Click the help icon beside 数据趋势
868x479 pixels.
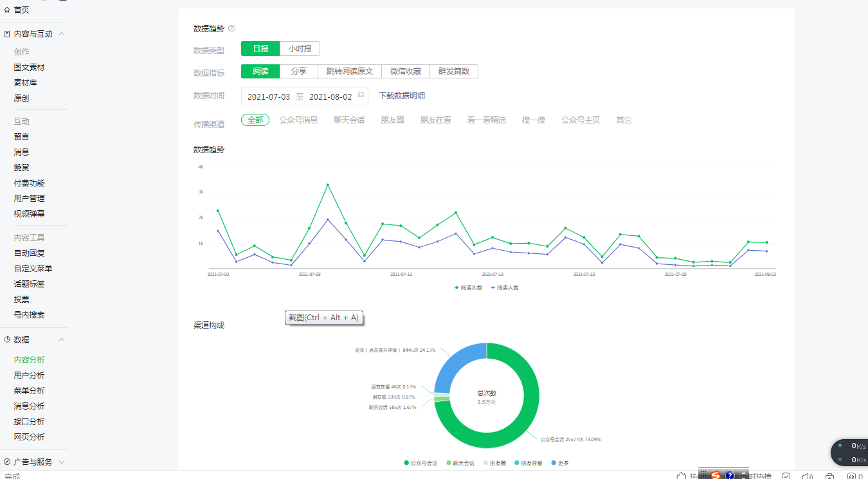pos(232,28)
